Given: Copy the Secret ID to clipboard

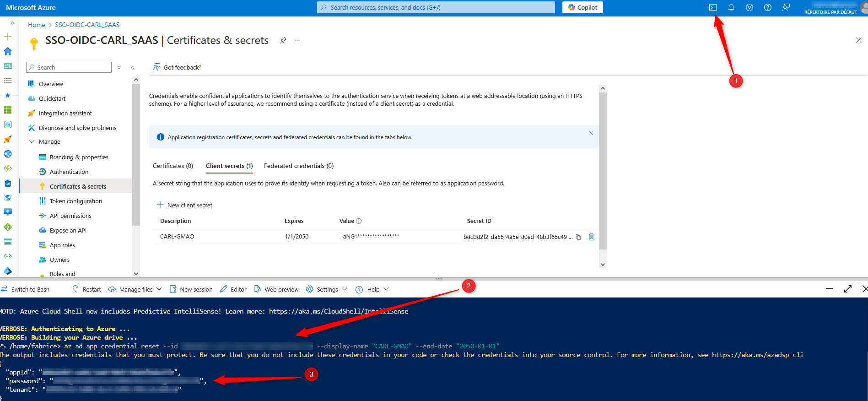Looking at the screenshot, I should click(x=578, y=237).
